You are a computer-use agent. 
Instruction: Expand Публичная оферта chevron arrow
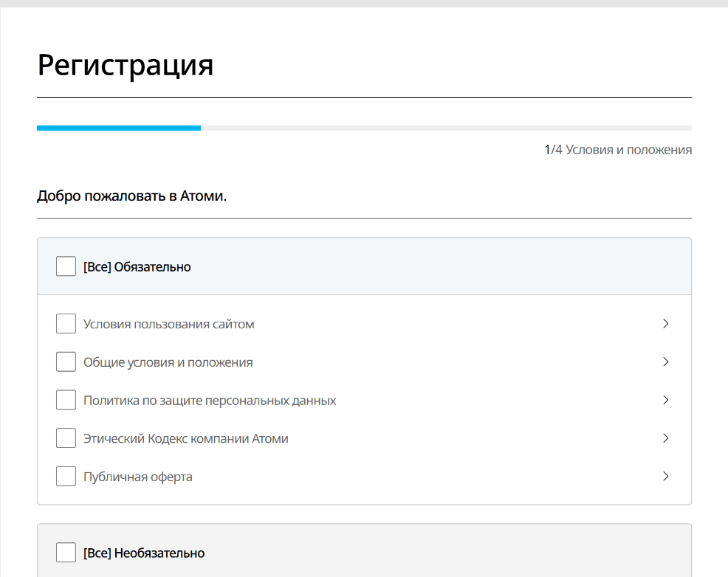tap(666, 477)
